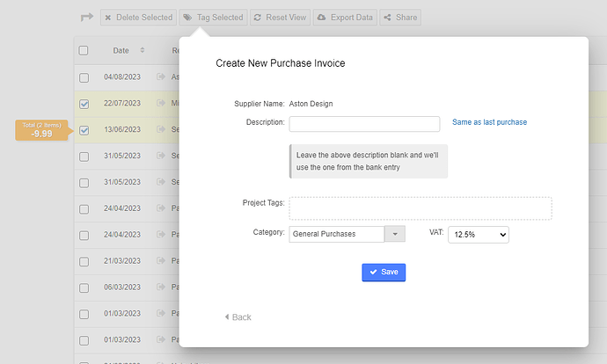Image resolution: width=607 pixels, height=364 pixels.
Task: Click Export Data in the toolbar
Action: 345,18
